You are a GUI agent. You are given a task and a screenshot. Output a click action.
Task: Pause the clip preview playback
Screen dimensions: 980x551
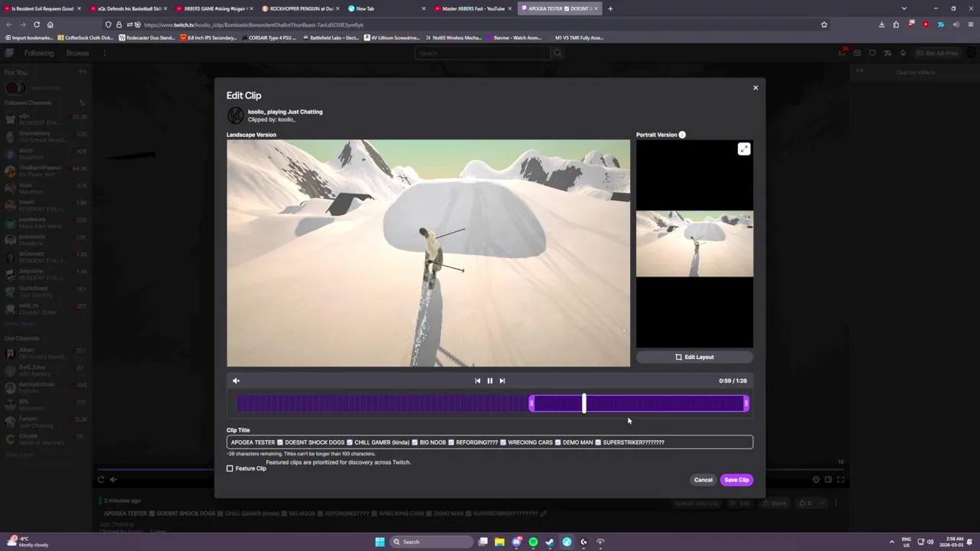[490, 380]
